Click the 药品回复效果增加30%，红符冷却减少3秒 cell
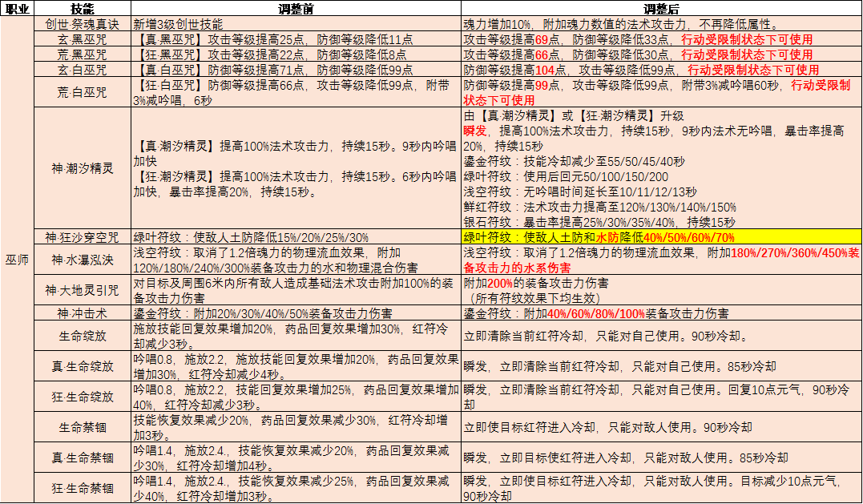863x504 pixels. pyautogui.click(x=296, y=337)
